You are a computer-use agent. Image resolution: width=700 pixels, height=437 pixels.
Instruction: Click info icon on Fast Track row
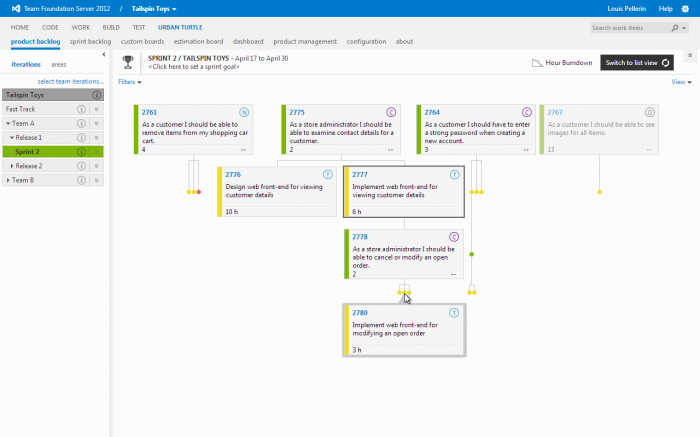tap(81, 109)
